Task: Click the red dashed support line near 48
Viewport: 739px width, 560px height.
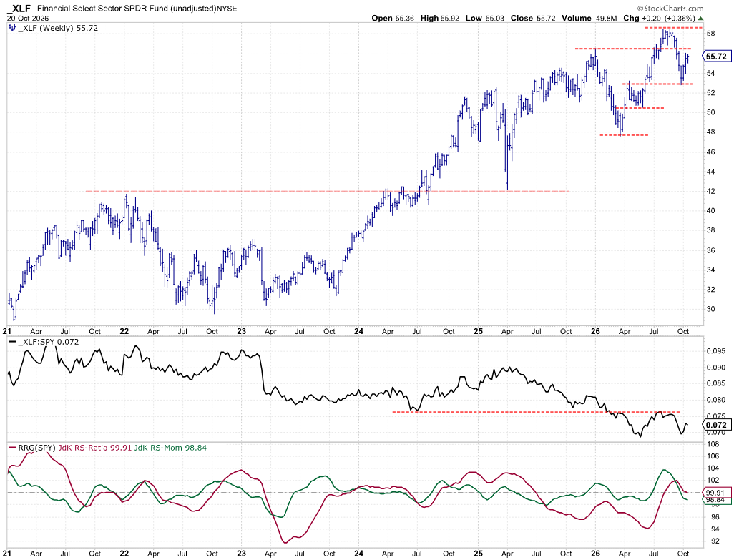Action: pos(624,135)
